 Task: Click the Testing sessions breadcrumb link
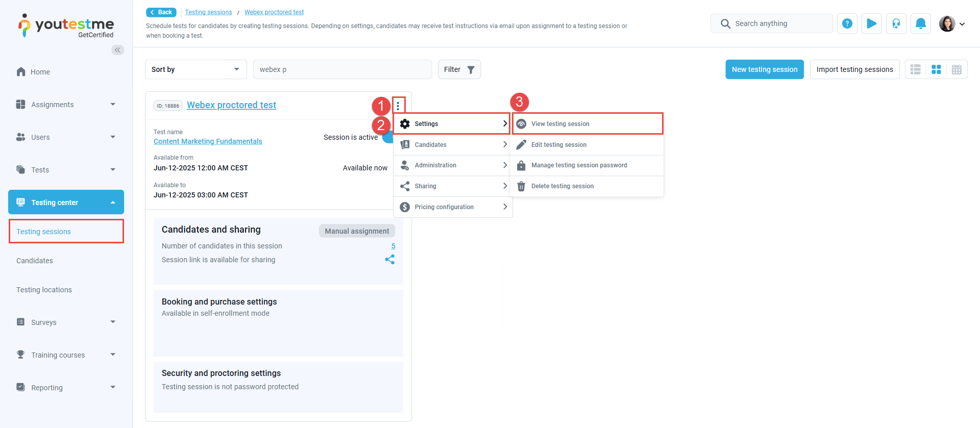coord(208,12)
